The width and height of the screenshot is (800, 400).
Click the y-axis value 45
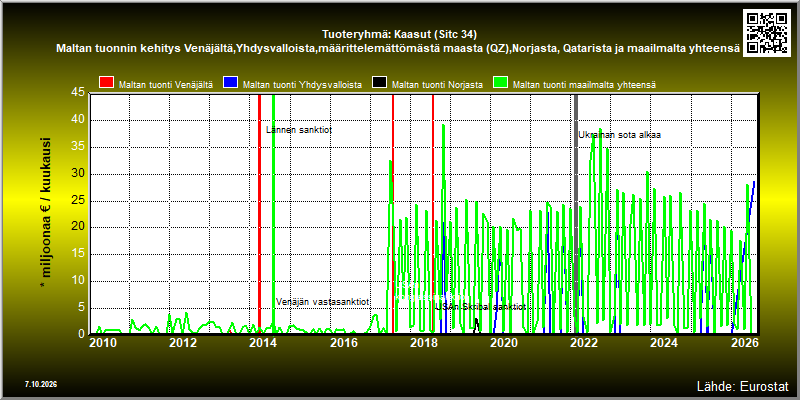78,93
